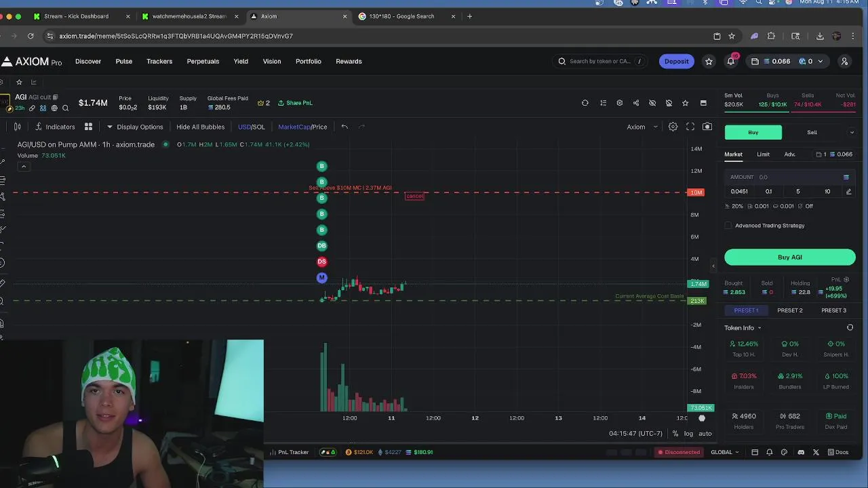Select the Sell side toggle
Screen dimensions: 868x488
[x=812, y=132]
